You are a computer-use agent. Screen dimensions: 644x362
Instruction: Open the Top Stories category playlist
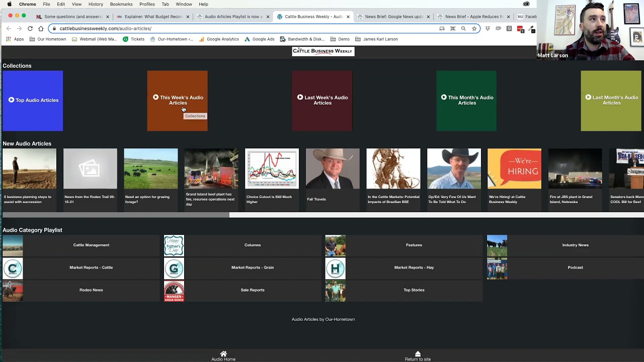(404, 290)
